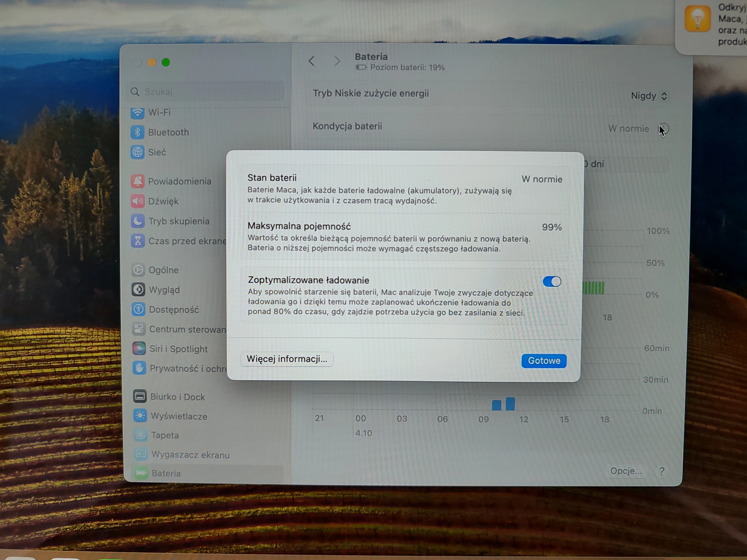This screenshot has width=747, height=560.
Task: Click Tryb skupienia moon icon
Action: click(x=138, y=221)
